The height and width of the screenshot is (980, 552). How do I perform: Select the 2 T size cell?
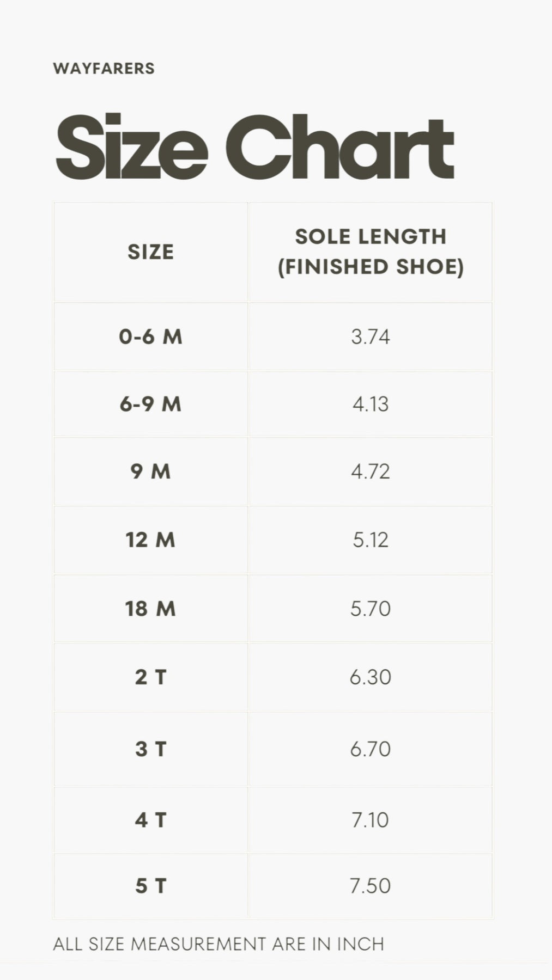pos(151,677)
